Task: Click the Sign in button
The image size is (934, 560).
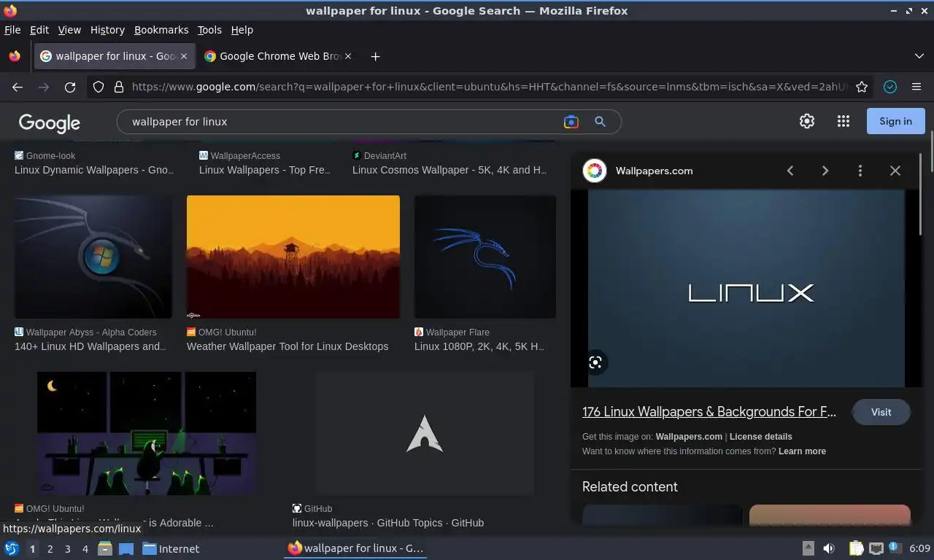Action: pos(895,121)
